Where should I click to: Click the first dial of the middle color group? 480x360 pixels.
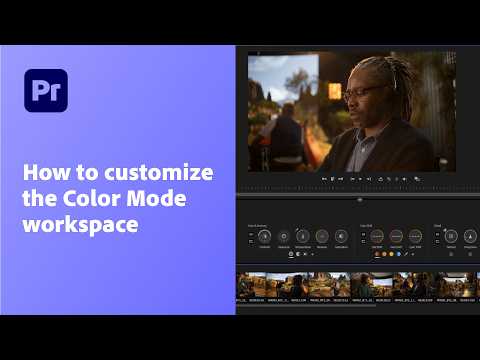(x=377, y=236)
